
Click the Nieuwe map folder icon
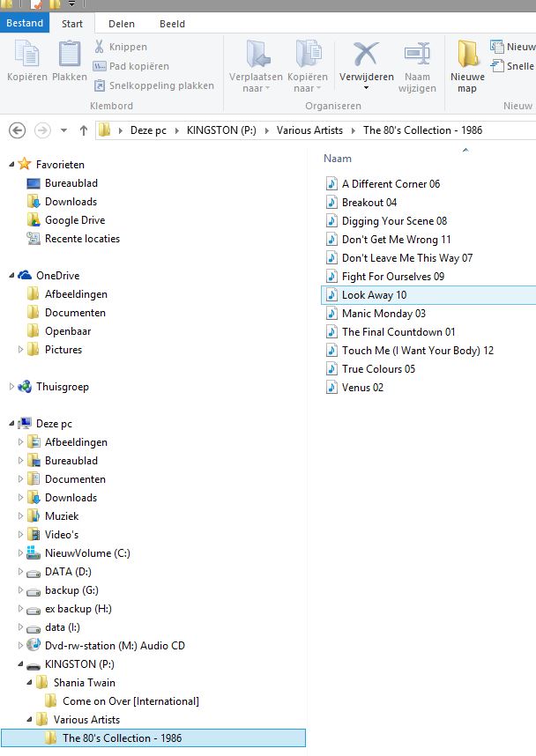pos(468,54)
